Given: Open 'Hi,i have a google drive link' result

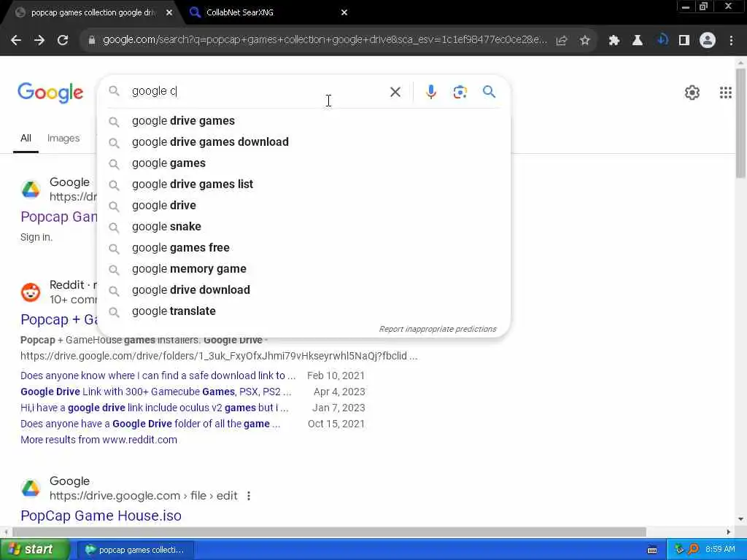Looking at the screenshot, I should (x=155, y=408).
